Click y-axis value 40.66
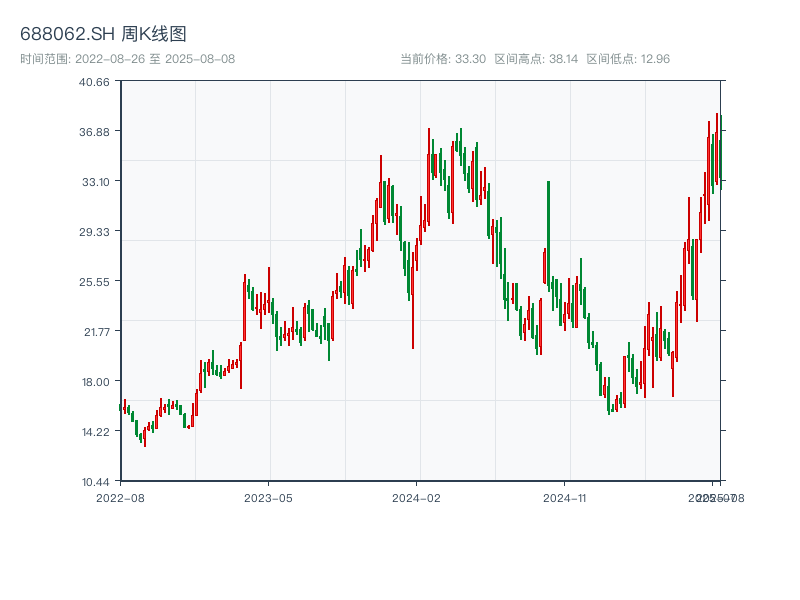 (x=94, y=82)
